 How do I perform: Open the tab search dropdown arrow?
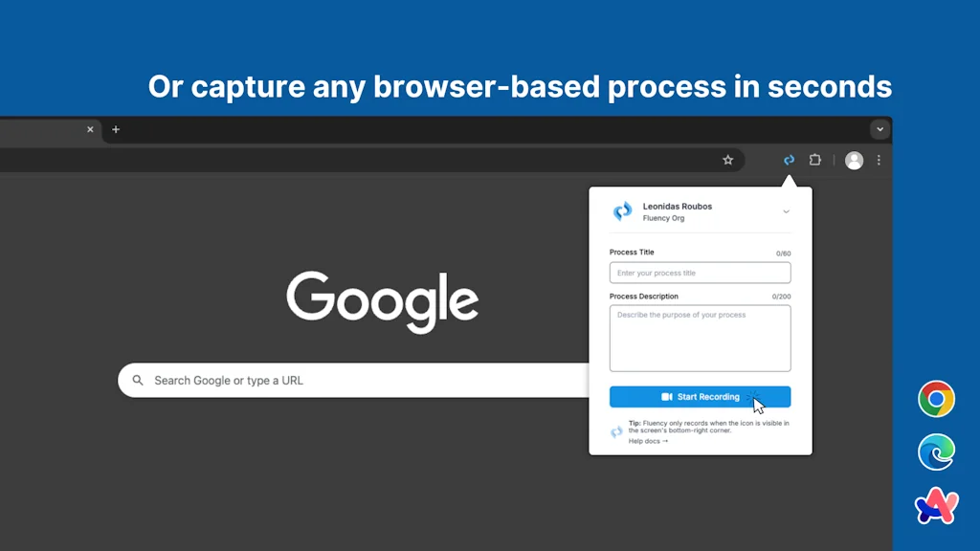pos(880,129)
